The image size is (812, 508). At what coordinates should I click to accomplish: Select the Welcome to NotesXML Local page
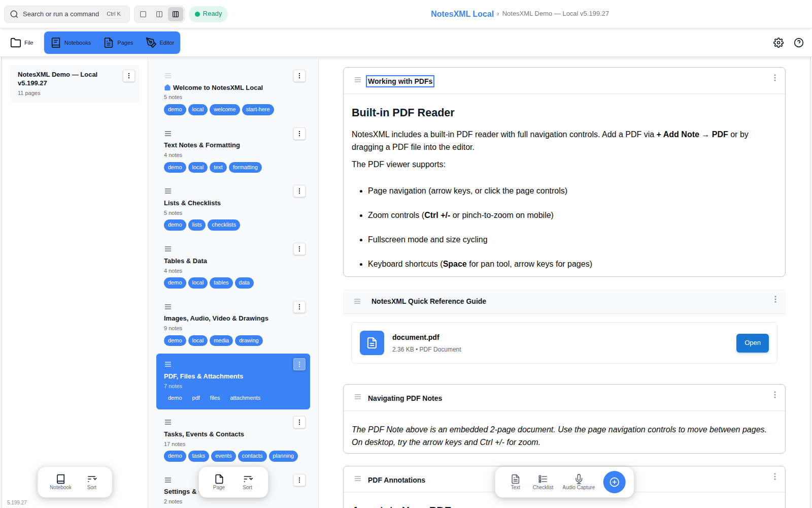233,93
